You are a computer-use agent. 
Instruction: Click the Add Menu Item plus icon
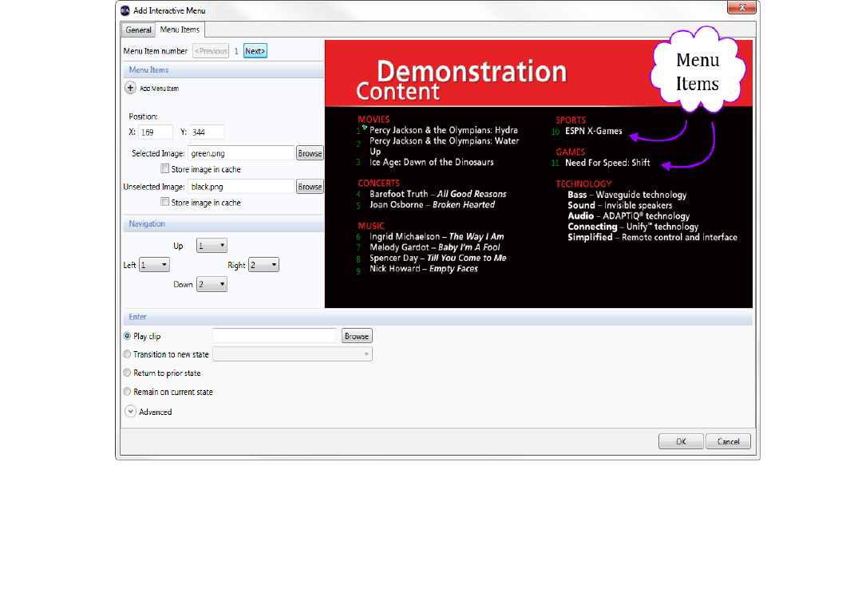(130, 88)
